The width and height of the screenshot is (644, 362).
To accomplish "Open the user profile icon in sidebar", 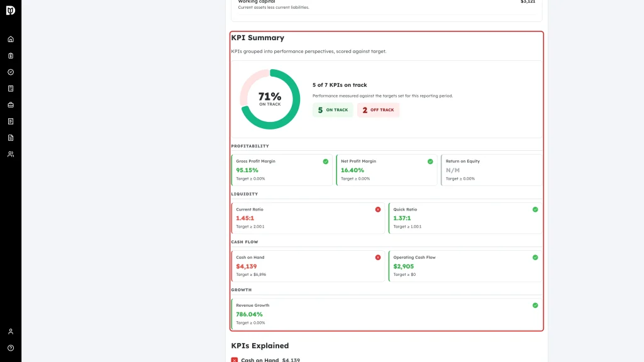I will point(11,332).
